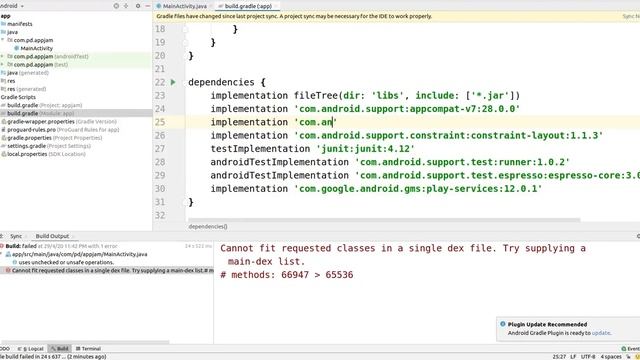Click Plugin Update Recommended info icon
The image size is (640, 360).
[x=502, y=324]
